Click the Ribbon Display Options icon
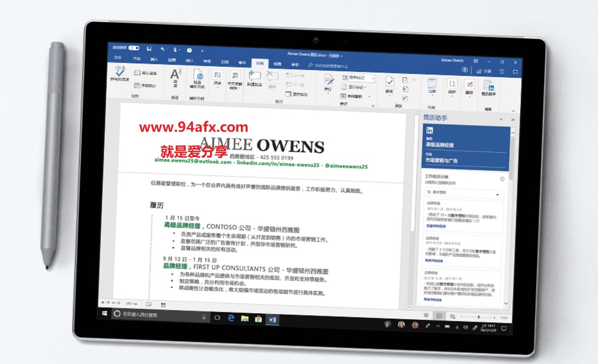The image size is (598, 364). 475,61
